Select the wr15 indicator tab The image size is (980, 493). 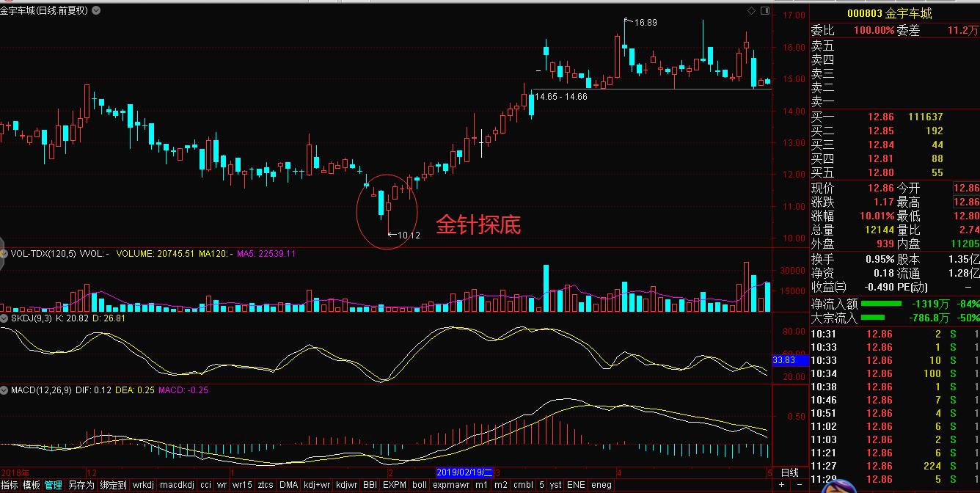242,485
